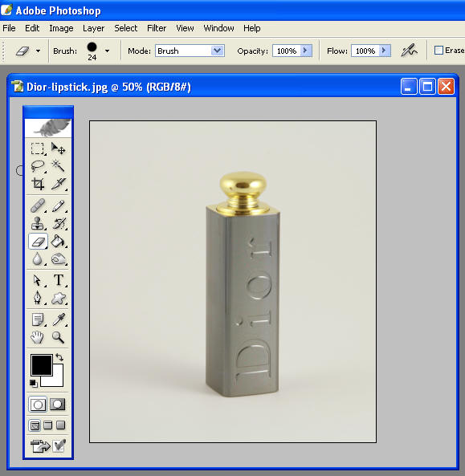
Task: Select the Hand tool
Action: click(38, 337)
